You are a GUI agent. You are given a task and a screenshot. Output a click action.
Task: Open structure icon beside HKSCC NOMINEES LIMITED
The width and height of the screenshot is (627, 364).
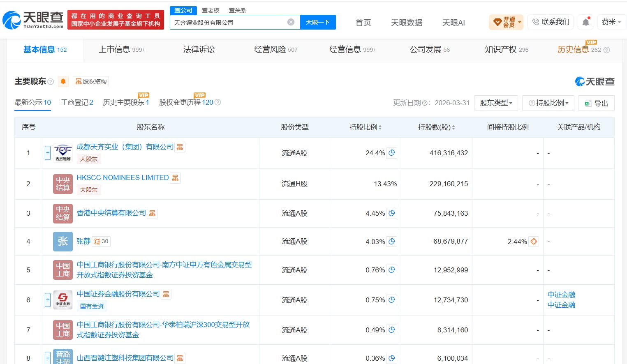click(x=176, y=178)
